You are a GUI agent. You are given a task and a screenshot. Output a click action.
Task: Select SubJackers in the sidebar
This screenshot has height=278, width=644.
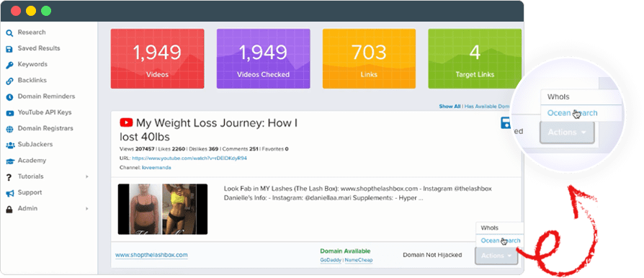(x=35, y=145)
